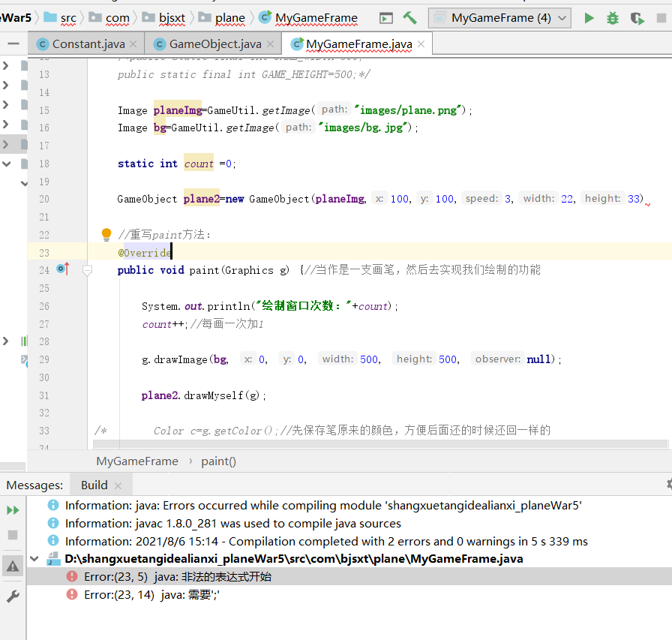Viewport: 672px width, 640px height.
Task: Collapse the MyGameFrame.java error file node
Action: point(34,558)
